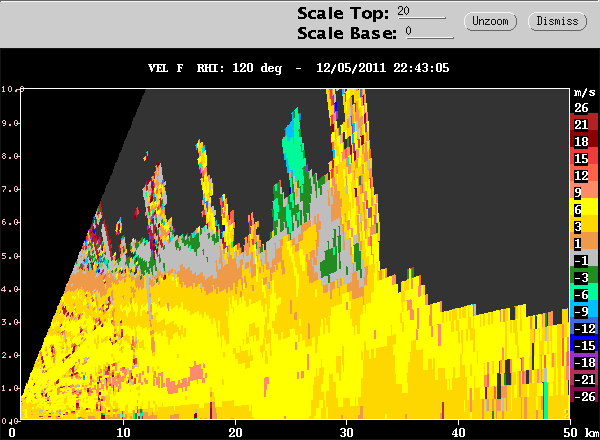Click the Unzoom button
Image resolution: width=600 pixels, height=440 pixels.
490,21
